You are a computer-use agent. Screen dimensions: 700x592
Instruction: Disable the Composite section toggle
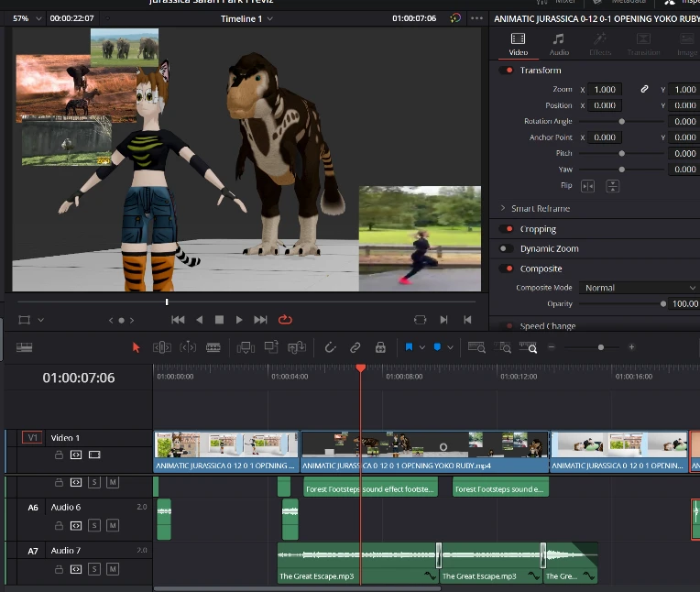tap(507, 269)
